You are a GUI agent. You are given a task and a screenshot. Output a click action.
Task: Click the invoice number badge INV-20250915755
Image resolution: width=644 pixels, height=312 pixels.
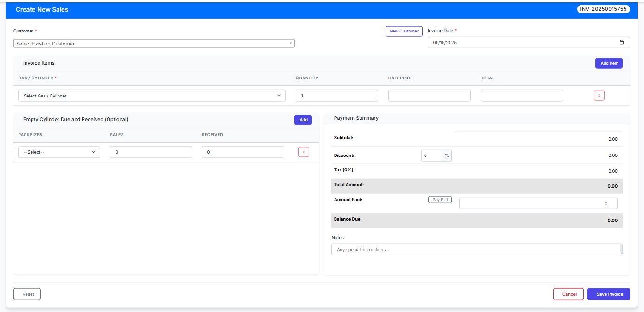(x=603, y=9)
